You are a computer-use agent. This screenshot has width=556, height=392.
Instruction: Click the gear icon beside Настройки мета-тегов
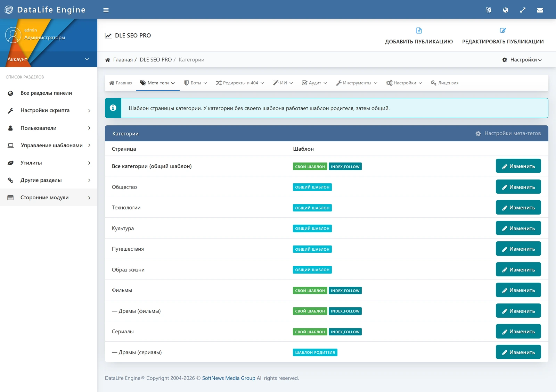(x=478, y=134)
